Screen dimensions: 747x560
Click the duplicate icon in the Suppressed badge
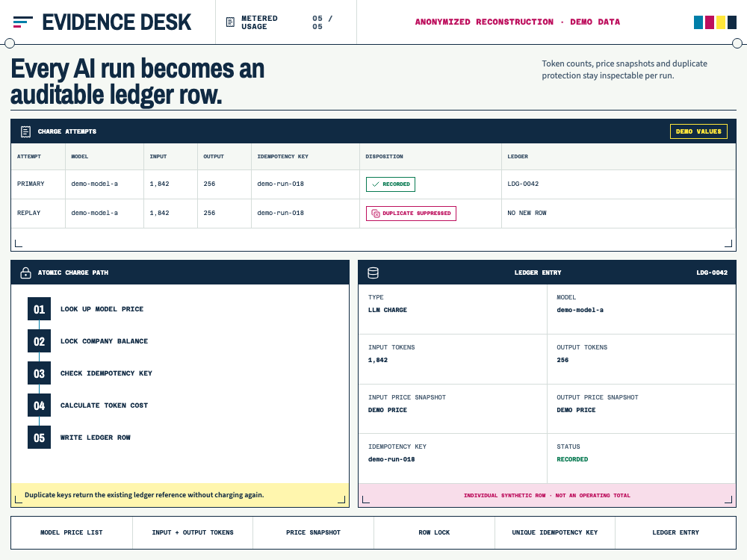pos(376,214)
